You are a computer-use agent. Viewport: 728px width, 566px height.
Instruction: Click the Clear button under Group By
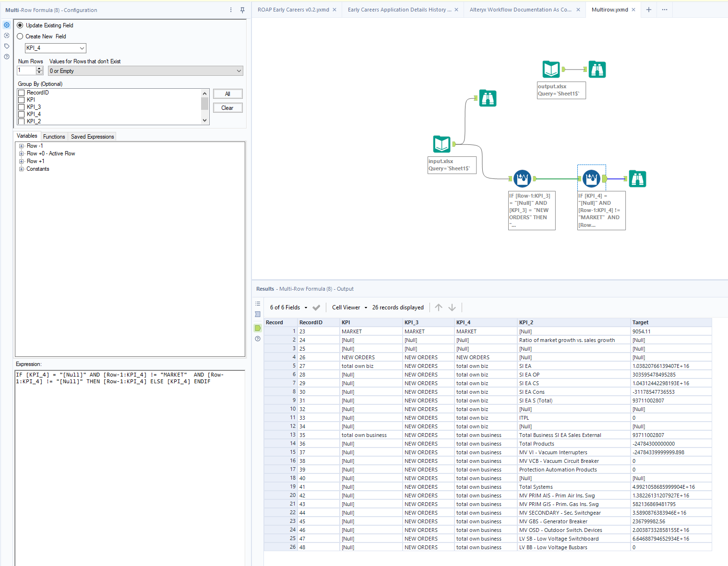coord(227,107)
